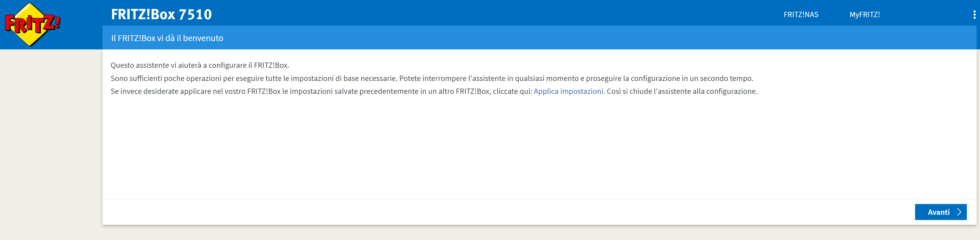The height and width of the screenshot is (240, 980).
Task: Go to MyFRITZ! in the header
Action: coord(864,14)
